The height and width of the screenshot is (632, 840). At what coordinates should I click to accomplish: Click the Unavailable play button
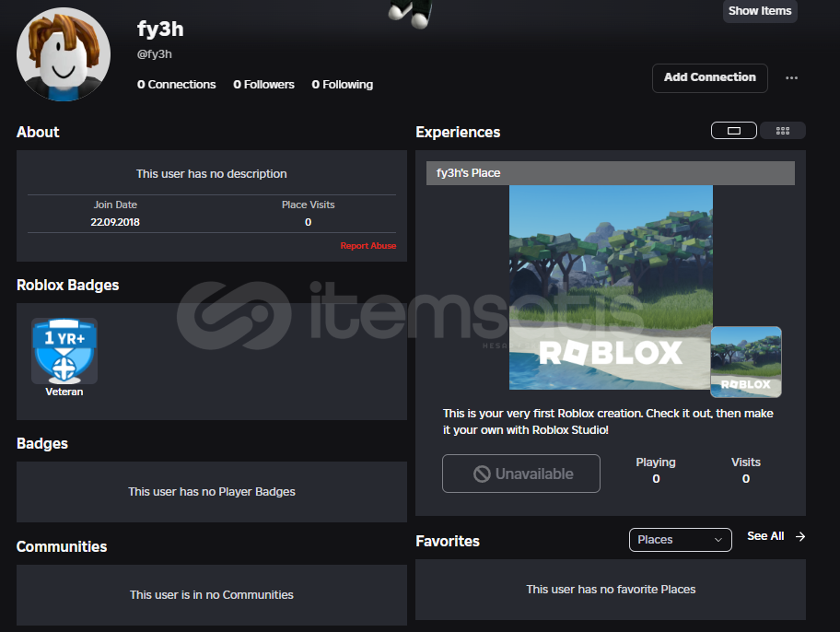[x=521, y=474]
